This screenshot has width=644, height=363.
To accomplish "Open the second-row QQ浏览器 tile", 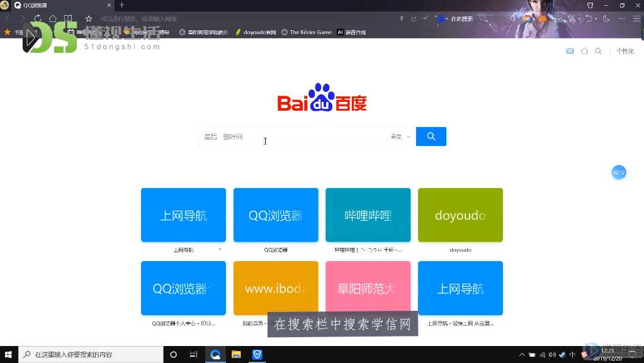I will 183,288.
